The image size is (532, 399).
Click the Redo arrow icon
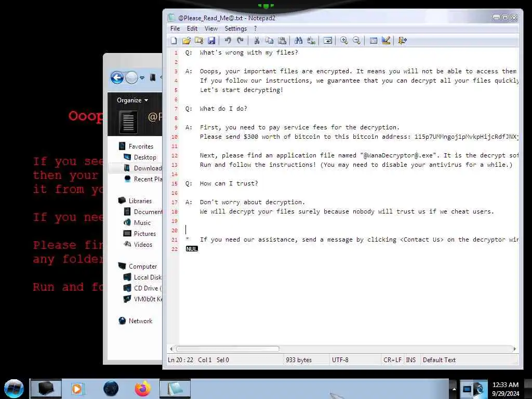pyautogui.click(x=240, y=41)
